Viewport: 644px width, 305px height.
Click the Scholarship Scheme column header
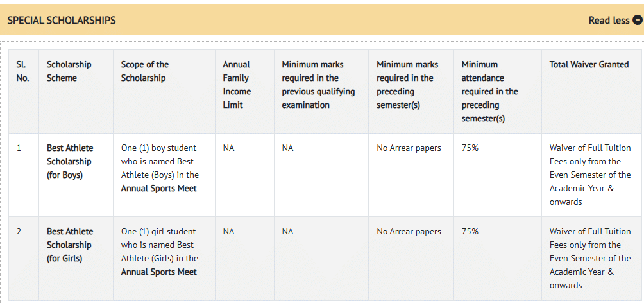click(x=69, y=71)
